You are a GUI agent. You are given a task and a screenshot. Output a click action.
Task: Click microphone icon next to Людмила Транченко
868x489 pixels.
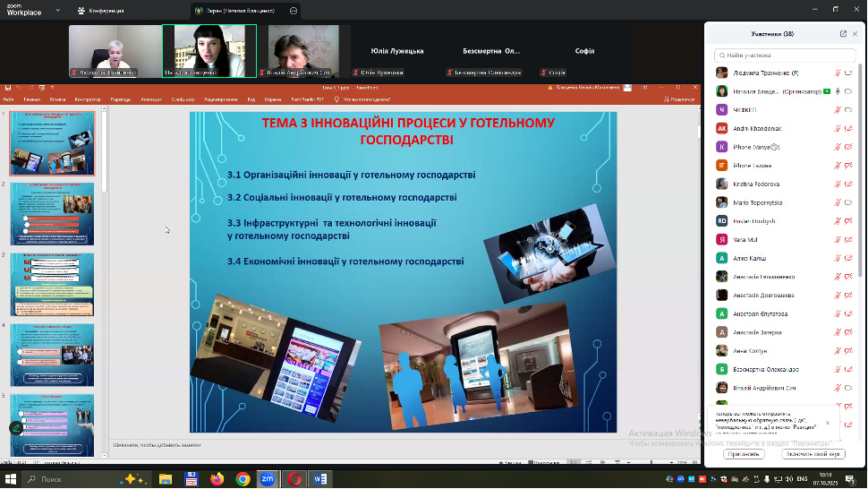838,73
